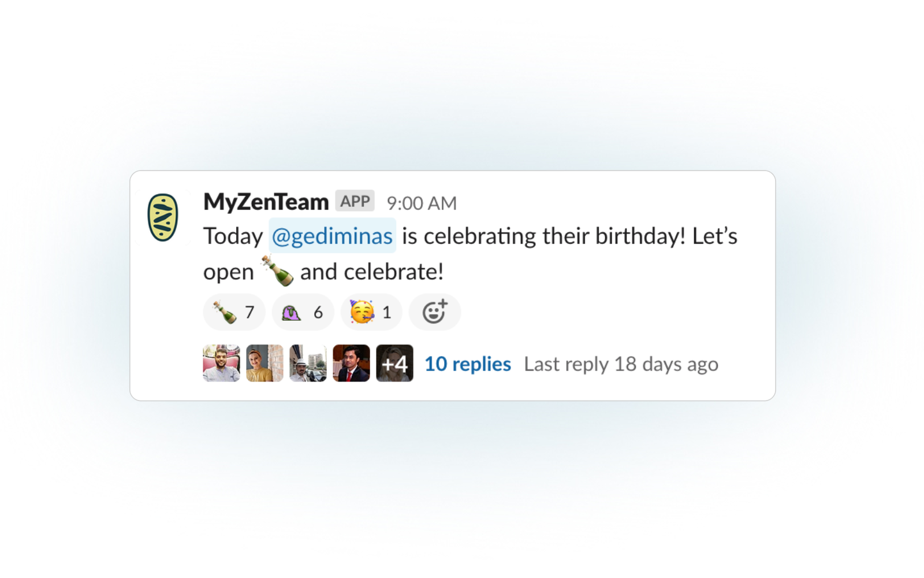The width and height of the screenshot is (924, 578).
Task: Click the word 'Today' starting the message
Action: coord(233,236)
